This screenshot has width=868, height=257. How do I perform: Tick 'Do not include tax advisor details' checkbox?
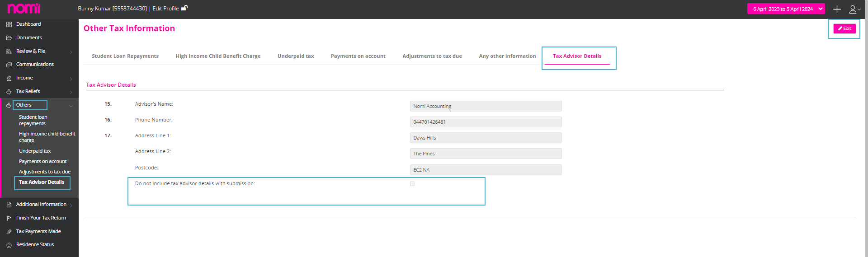click(x=412, y=184)
